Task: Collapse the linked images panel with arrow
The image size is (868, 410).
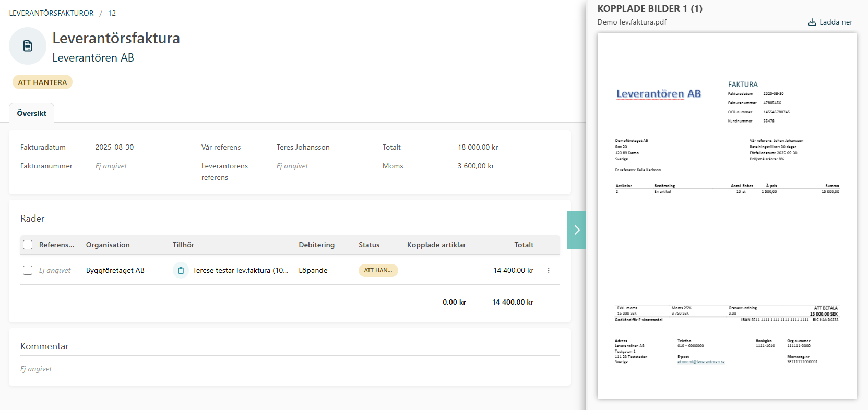Action: 576,230
